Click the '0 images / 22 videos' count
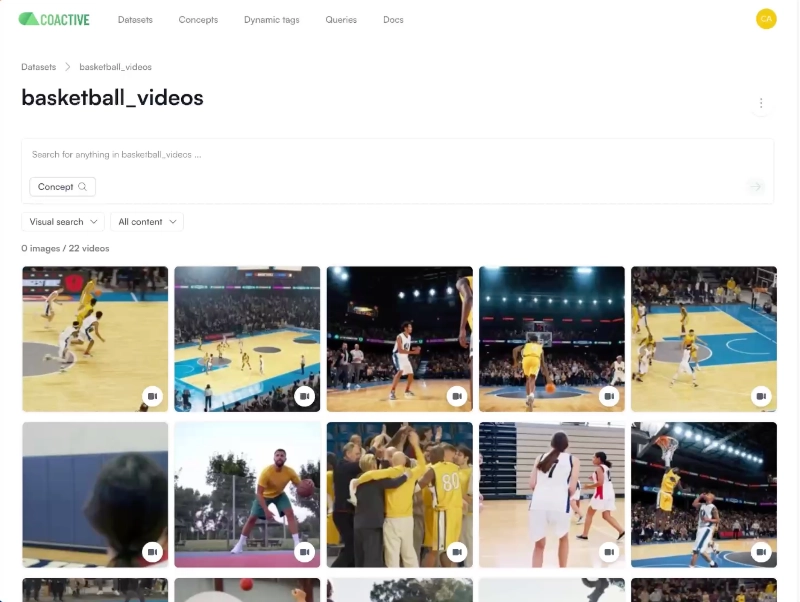This screenshot has height=602, width=800. tap(65, 248)
